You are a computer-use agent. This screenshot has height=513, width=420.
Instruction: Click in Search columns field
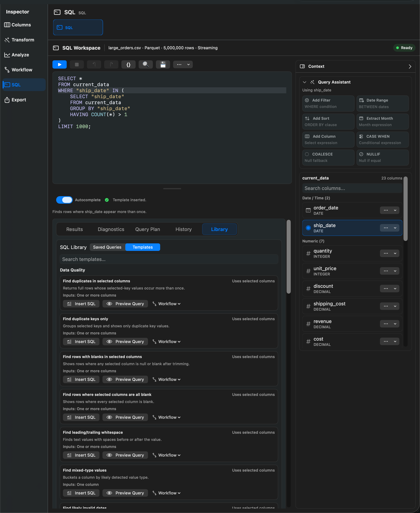click(352, 188)
